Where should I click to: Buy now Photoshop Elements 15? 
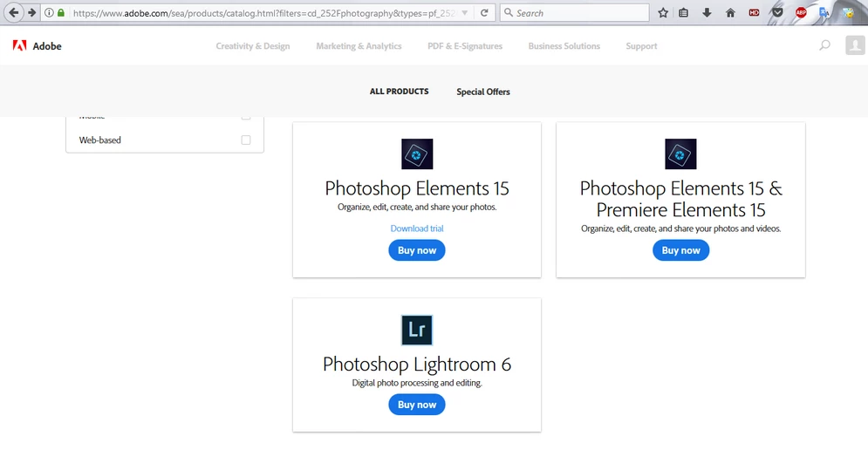click(x=417, y=250)
